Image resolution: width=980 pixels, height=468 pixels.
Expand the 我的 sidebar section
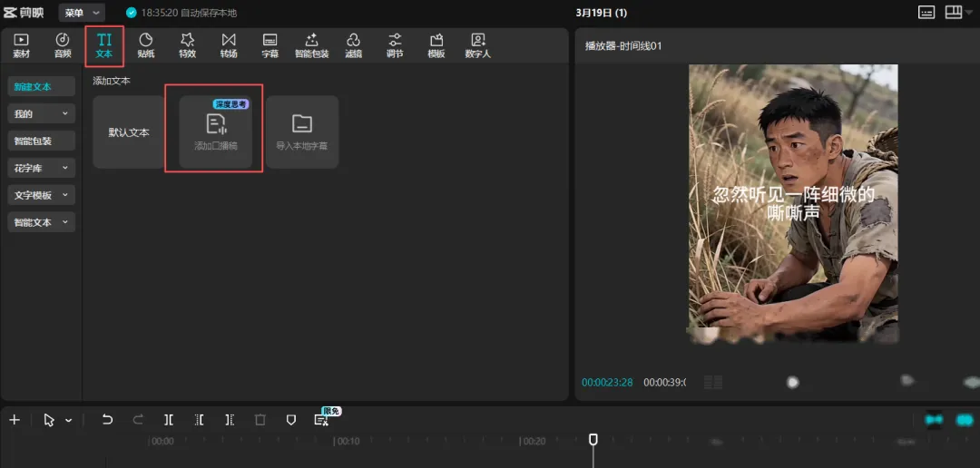click(41, 113)
